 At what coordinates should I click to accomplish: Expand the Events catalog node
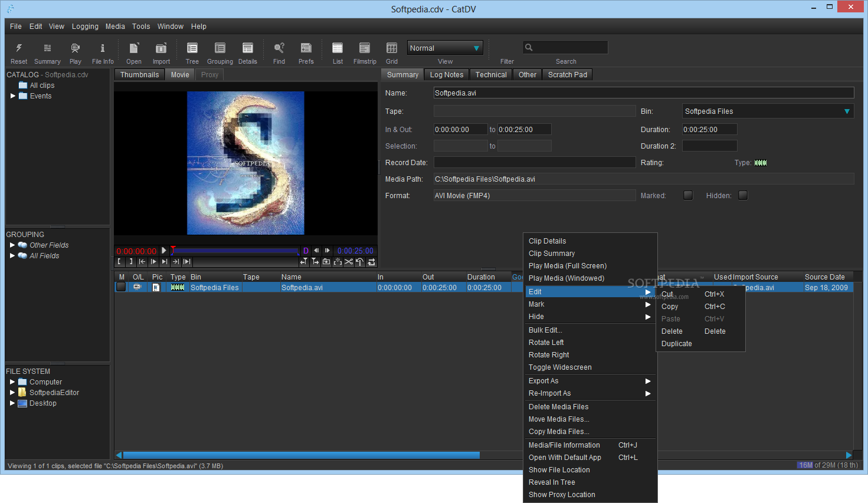(x=13, y=96)
